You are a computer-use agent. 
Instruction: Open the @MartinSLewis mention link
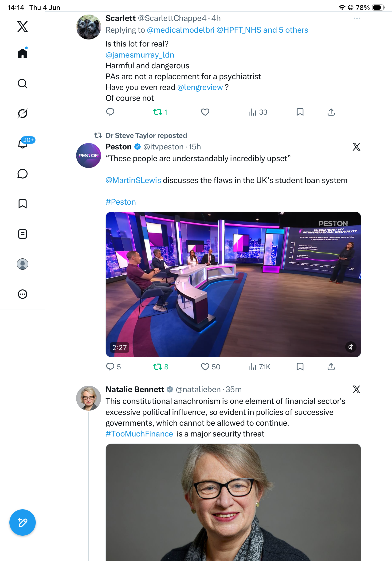[x=133, y=180]
